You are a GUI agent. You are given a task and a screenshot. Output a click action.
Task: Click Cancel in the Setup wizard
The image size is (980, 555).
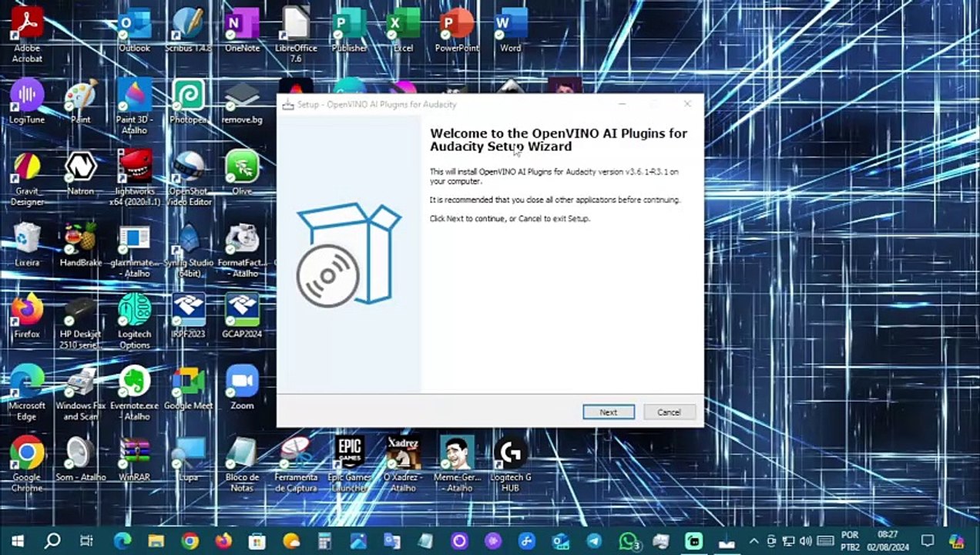point(669,412)
